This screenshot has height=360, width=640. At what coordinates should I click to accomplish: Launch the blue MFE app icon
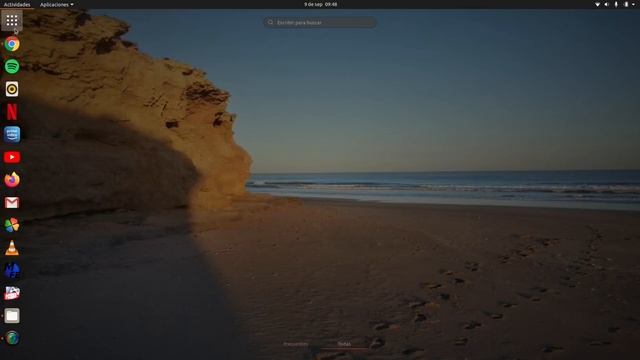12,270
